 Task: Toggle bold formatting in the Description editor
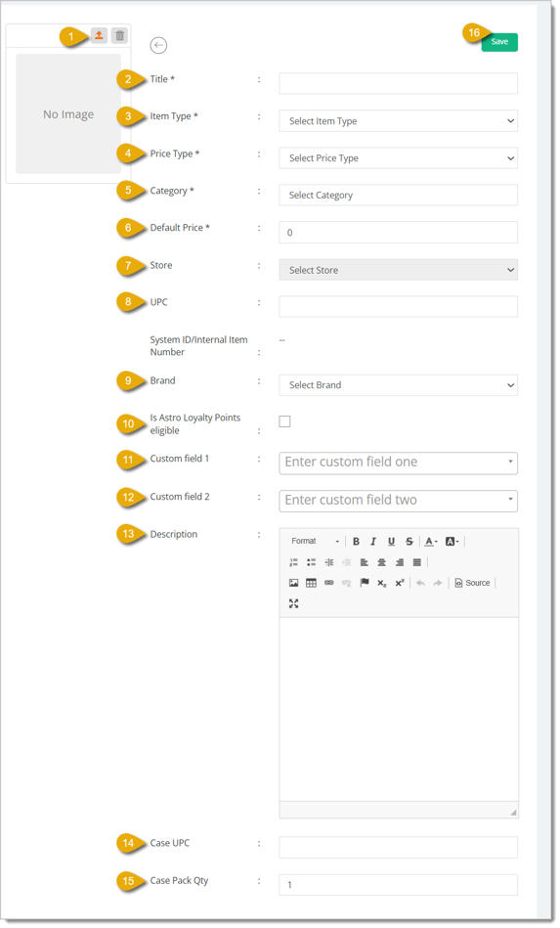pyautogui.click(x=356, y=542)
